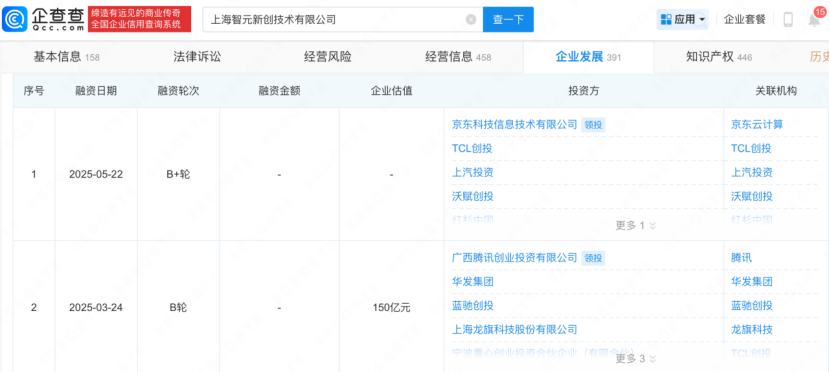Screen dimensions: 830x372
Task: Open the notification bell with 15 badge
Action: pos(814,20)
